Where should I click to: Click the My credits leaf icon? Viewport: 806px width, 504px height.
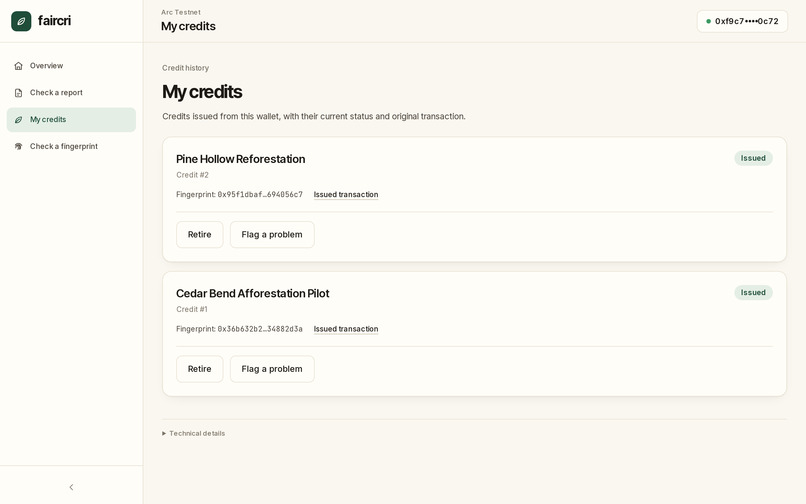[x=19, y=119]
